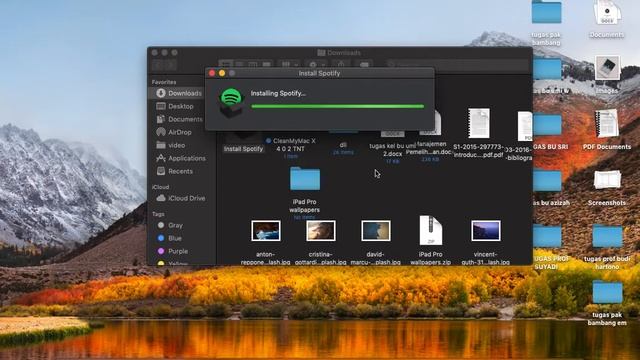Close the Install Spotify dialog with the red button
This screenshot has height=360, width=640.
pyautogui.click(x=212, y=73)
